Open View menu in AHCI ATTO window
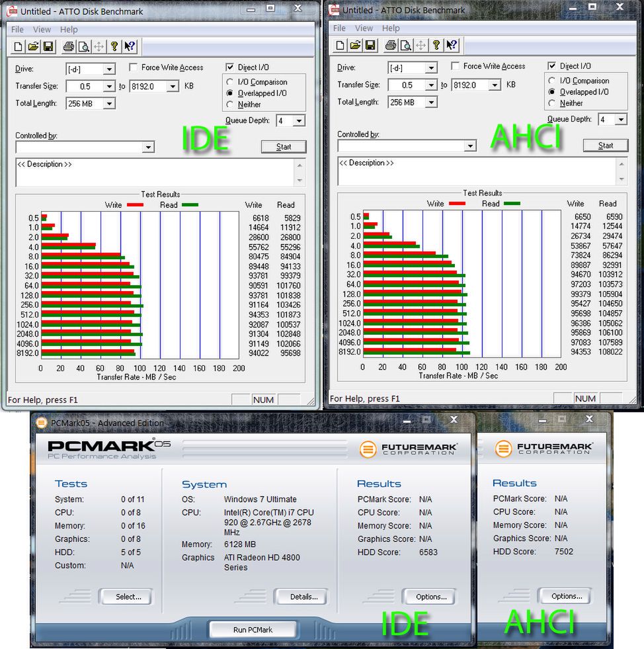 364,28
